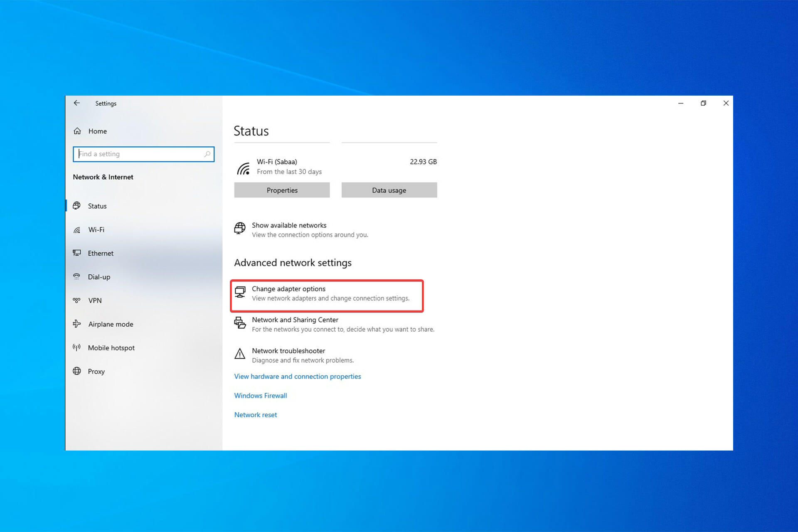798x532 pixels.
Task: Click the Mobile hotspot antenna icon
Action: (77, 347)
